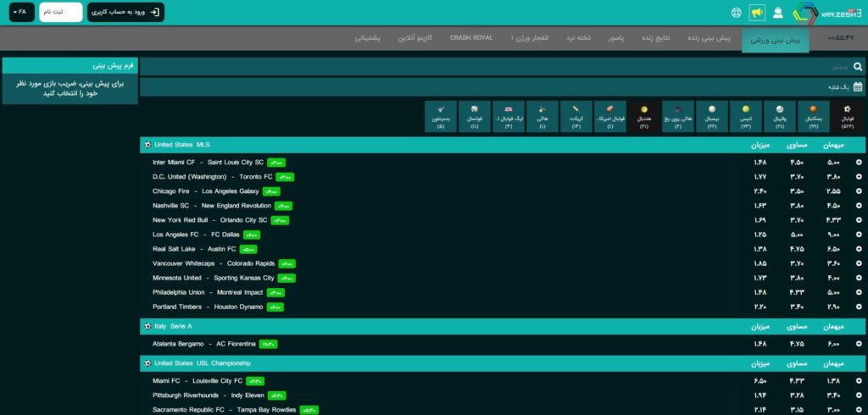Expand the Inter Miami CF match row
The height and width of the screenshot is (415, 868).
859,163
